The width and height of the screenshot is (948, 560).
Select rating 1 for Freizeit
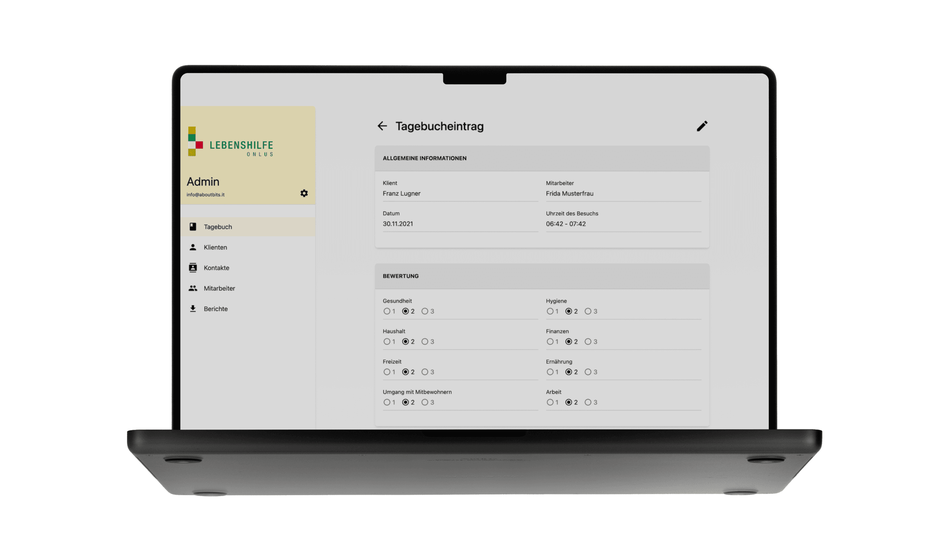[387, 372]
